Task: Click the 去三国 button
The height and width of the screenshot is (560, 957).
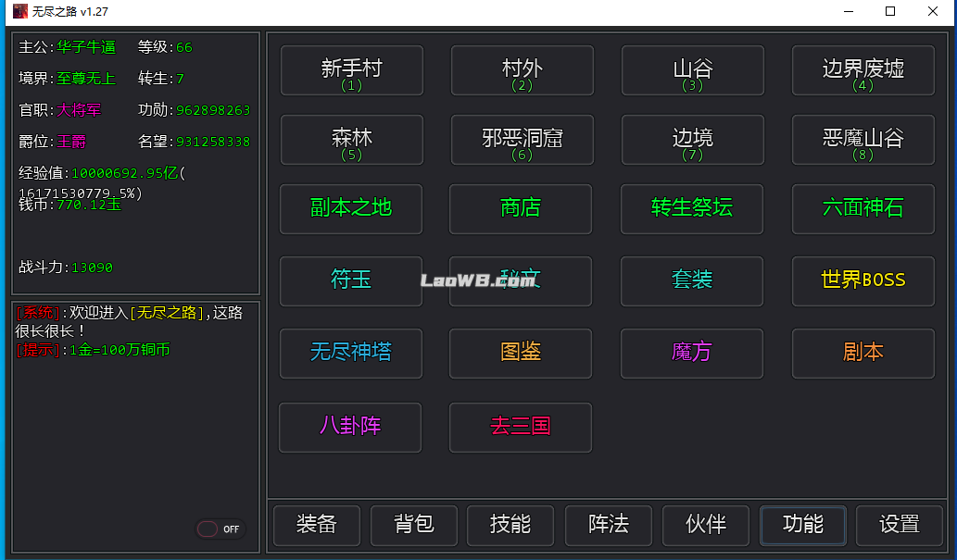Action: point(520,427)
